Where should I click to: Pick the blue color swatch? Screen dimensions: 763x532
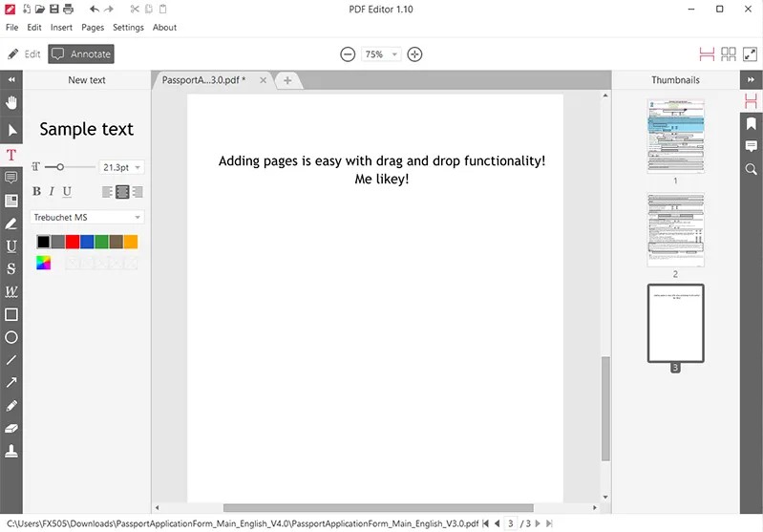(87, 242)
